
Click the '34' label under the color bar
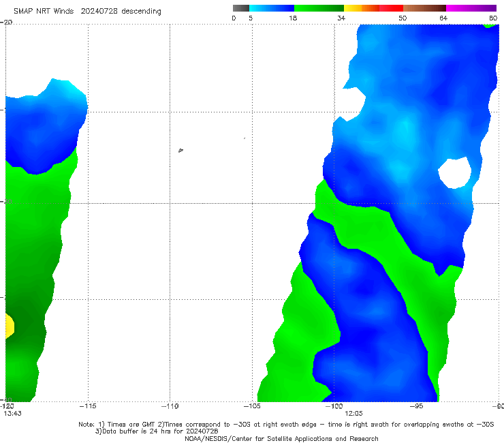(341, 18)
